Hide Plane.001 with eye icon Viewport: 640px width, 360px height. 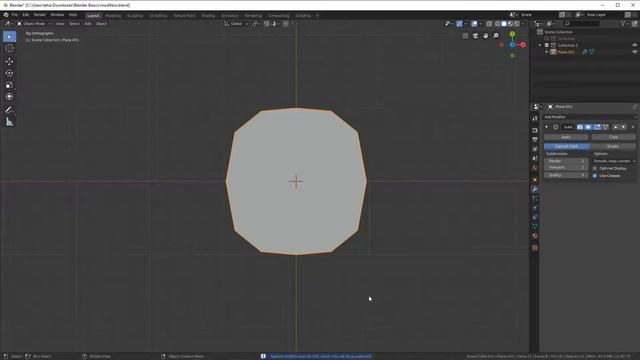pyautogui.click(x=635, y=52)
